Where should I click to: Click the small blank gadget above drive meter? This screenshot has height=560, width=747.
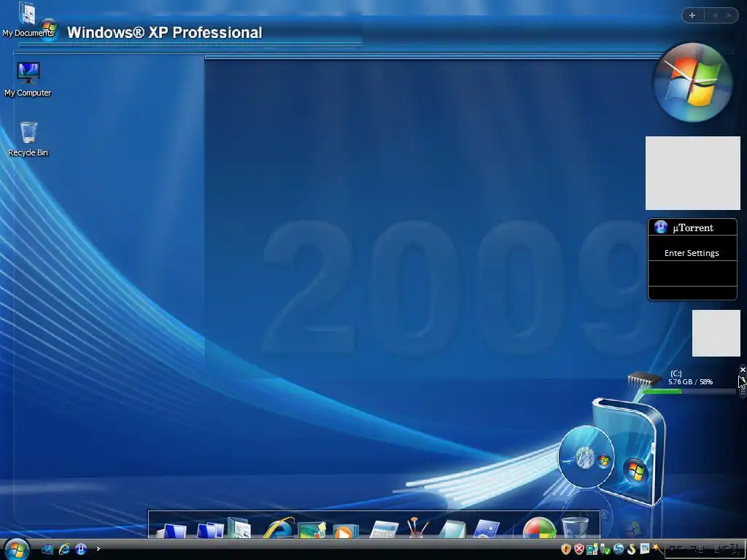716,332
